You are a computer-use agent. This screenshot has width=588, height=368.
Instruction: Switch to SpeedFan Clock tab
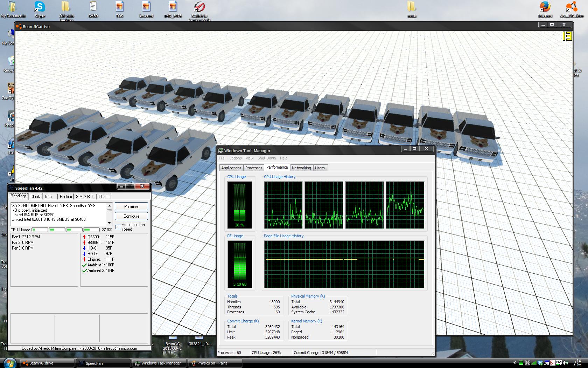point(35,197)
